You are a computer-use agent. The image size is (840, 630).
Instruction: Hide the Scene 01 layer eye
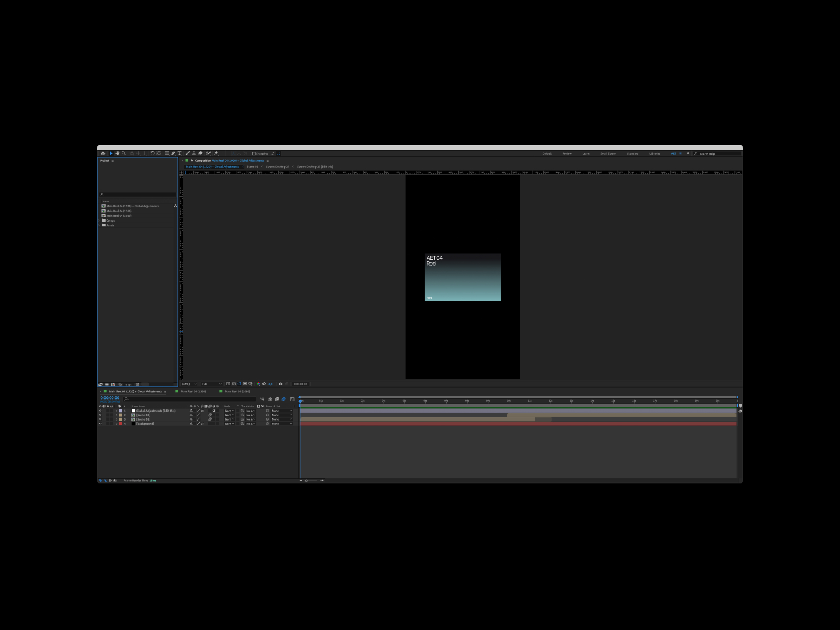tap(100, 419)
